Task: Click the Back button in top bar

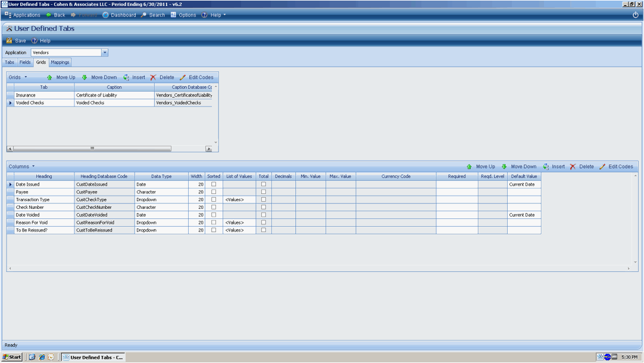Action: (56, 15)
